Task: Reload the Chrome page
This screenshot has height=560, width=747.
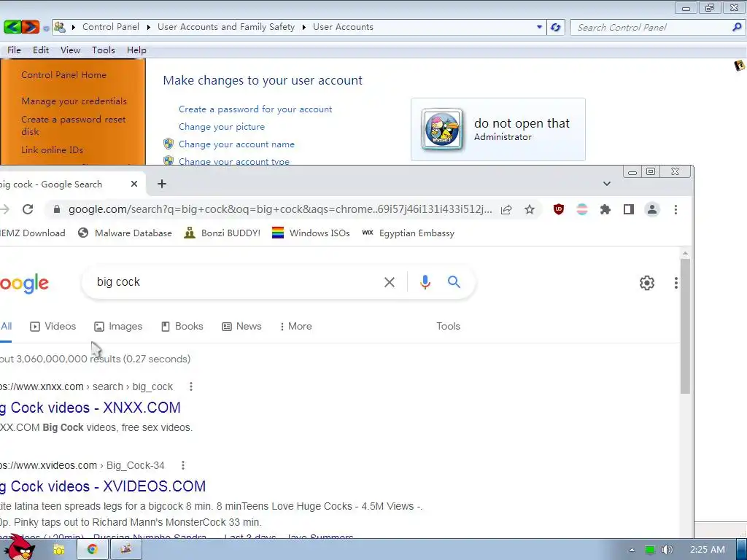Action: [x=28, y=209]
